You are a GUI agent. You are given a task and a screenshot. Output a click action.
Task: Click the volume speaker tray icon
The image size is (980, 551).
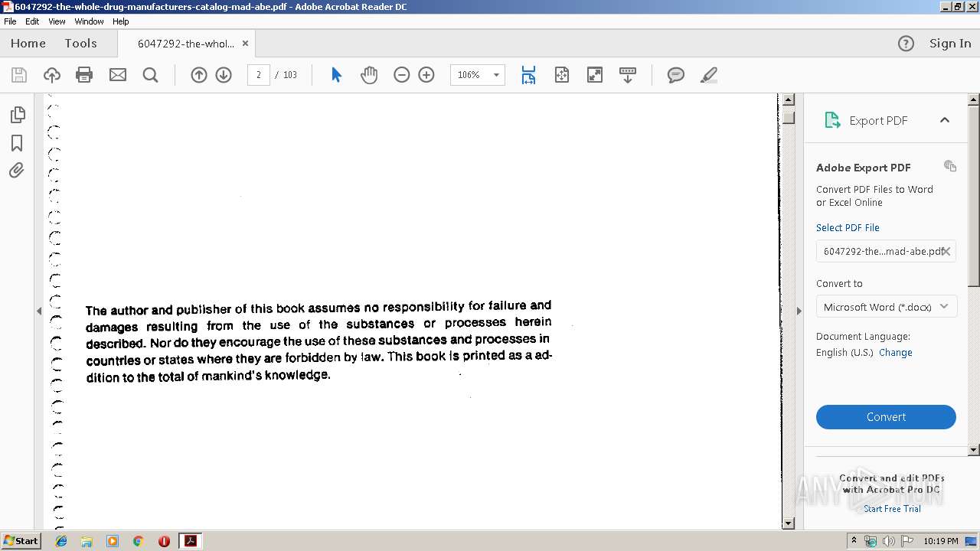[x=888, y=541]
